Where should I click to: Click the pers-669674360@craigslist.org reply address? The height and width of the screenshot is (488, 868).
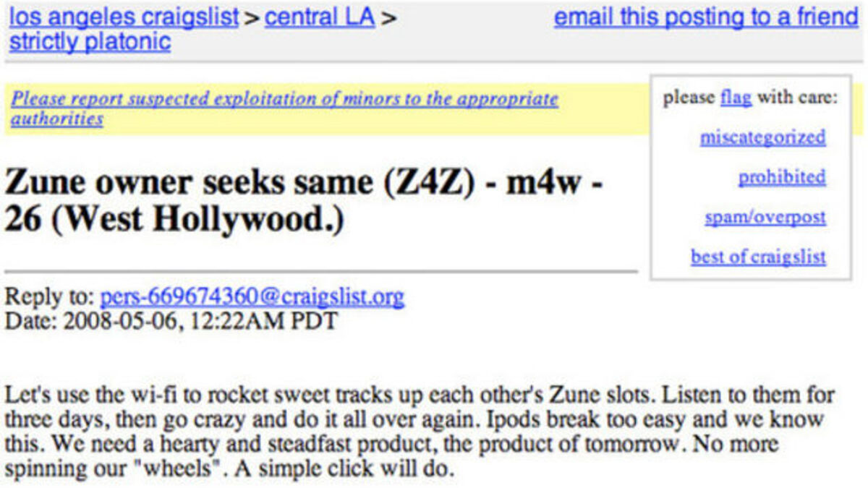252,297
